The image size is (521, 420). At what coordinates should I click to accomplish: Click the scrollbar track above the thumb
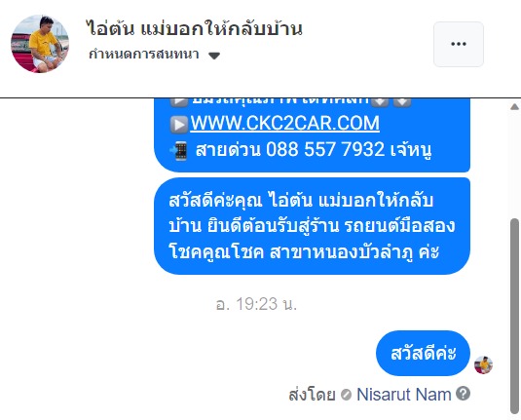click(514, 165)
